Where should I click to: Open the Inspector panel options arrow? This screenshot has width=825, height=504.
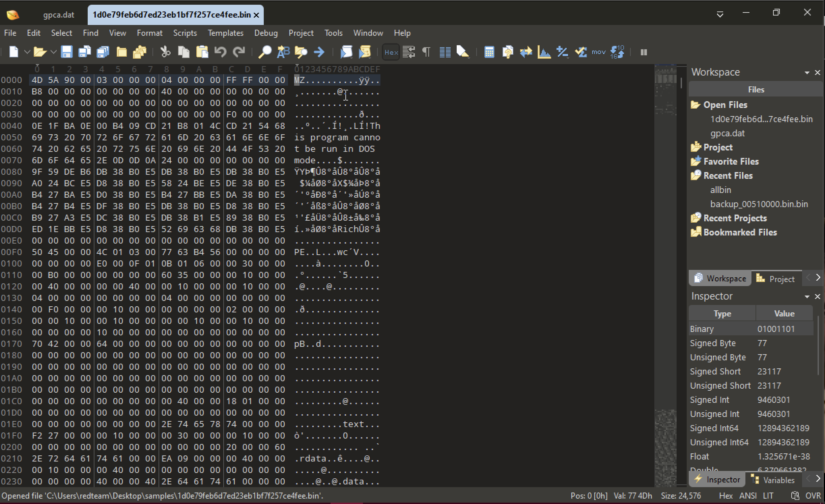click(807, 297)
